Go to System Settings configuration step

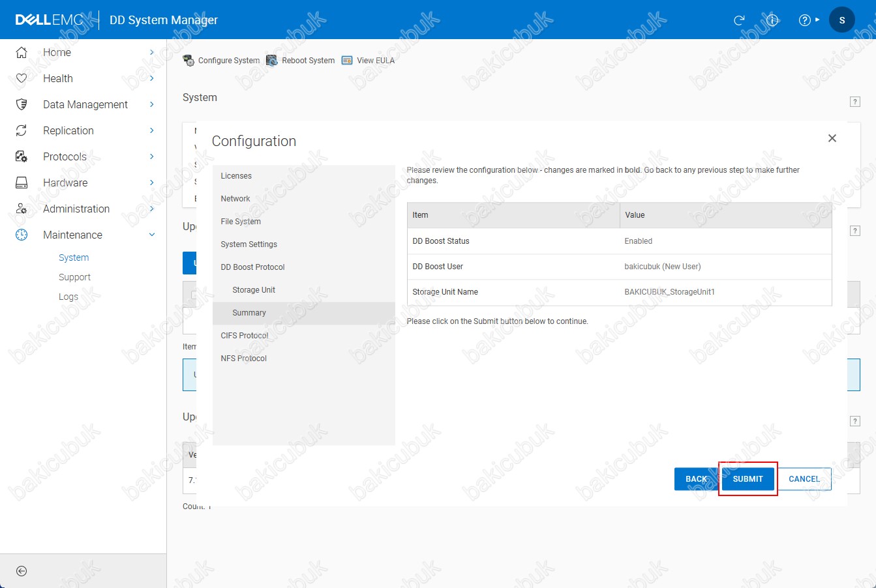coord(304,244)
